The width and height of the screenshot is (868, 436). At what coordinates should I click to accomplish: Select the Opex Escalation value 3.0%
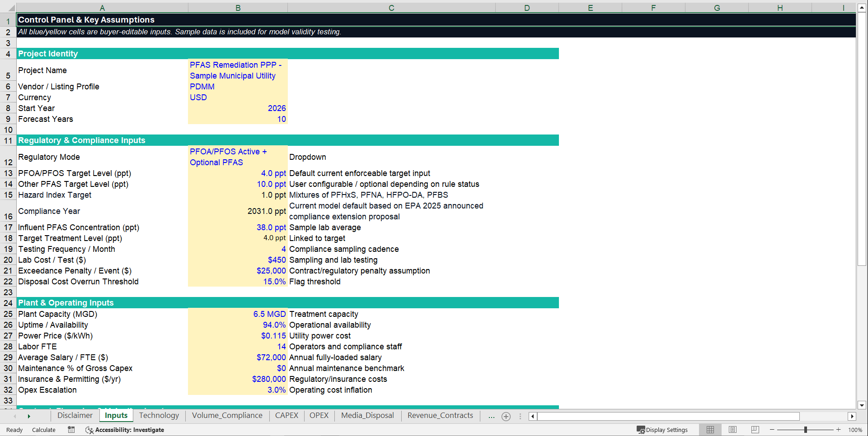click(x=238, y=390)
